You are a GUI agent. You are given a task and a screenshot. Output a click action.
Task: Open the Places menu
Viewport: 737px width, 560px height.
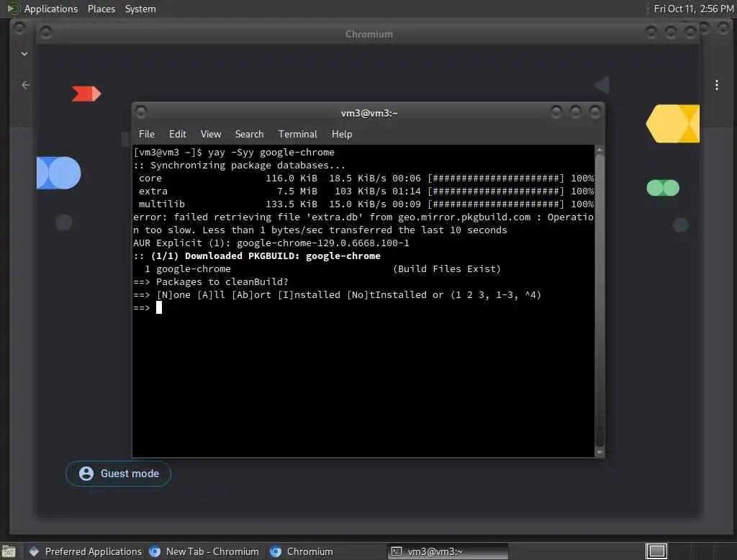101,9
